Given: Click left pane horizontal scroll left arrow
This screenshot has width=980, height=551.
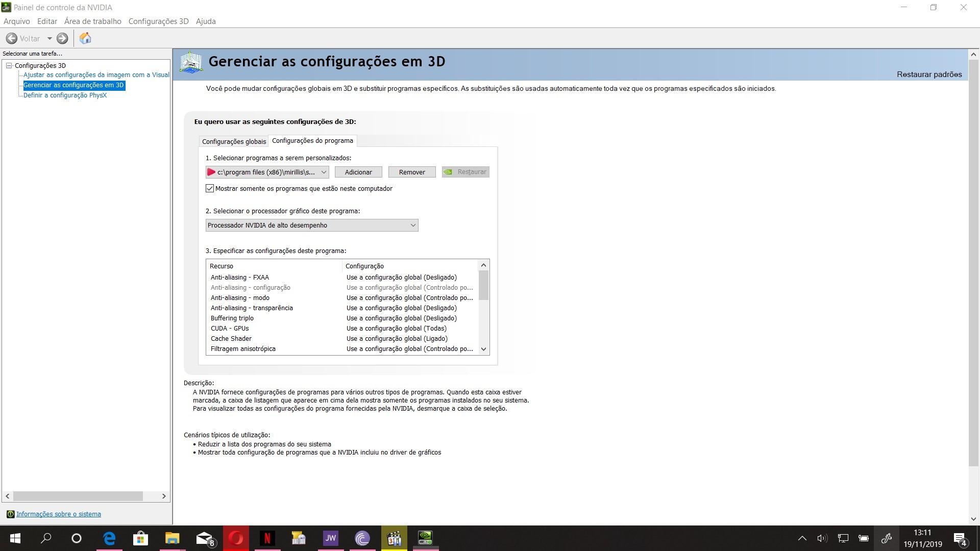Looking at the screenshot, I should (x=7, y=496).
